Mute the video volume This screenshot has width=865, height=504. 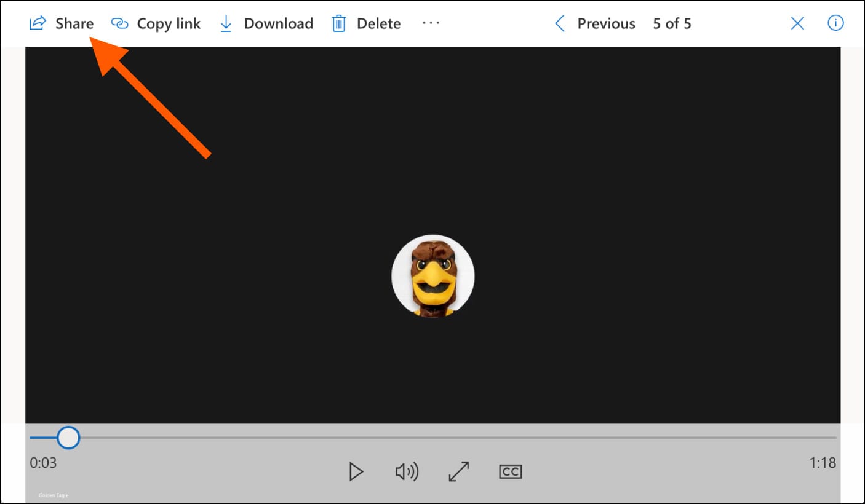click(406, 471)
